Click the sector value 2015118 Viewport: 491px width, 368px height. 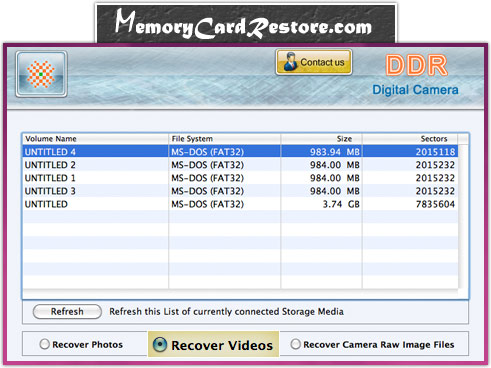coord(435,152)
